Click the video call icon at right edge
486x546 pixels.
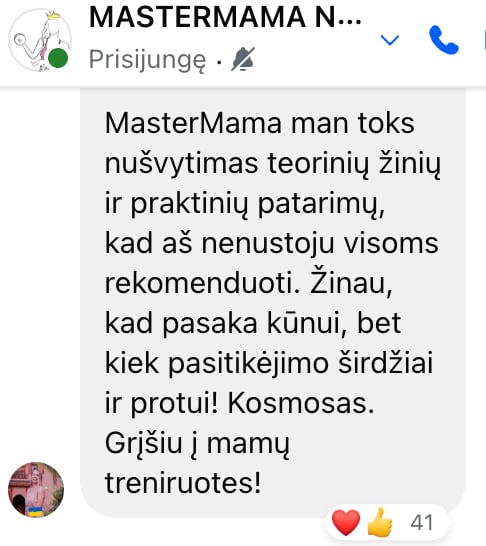(x=485, y=40)
